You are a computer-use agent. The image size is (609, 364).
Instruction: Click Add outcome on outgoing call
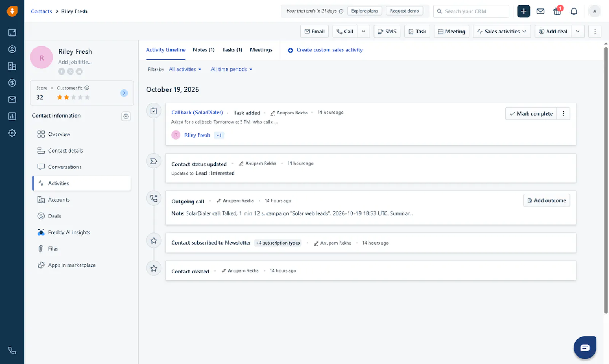click(x=547, y=200)
